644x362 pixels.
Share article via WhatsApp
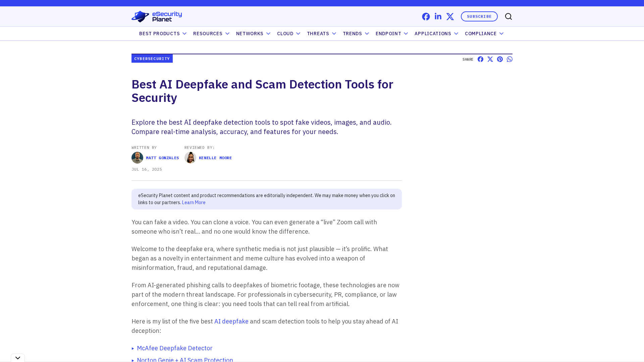tap(509, 59)
